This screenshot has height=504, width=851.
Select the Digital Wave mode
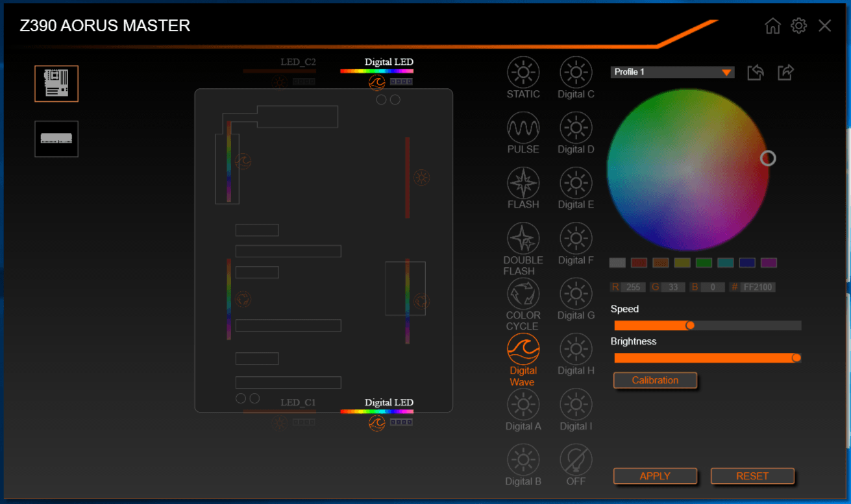tap(523, 349)
